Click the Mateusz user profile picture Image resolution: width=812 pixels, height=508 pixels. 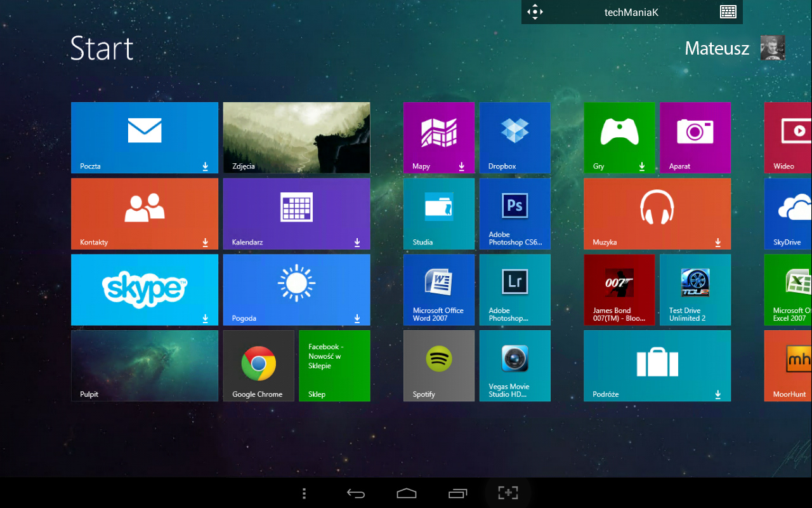tap(772, 48)
